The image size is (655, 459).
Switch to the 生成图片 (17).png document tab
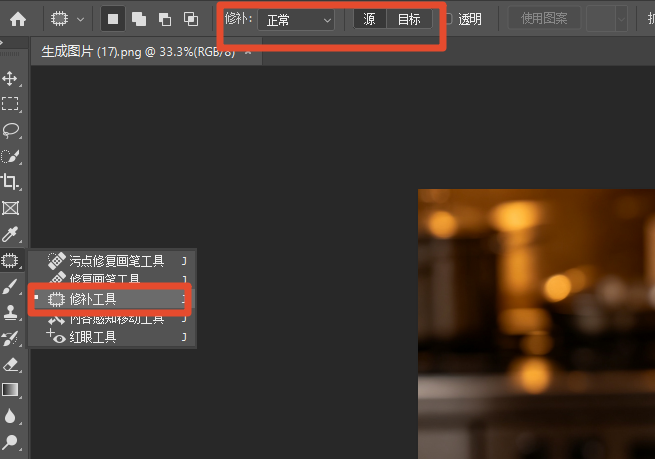click(138, 52)
